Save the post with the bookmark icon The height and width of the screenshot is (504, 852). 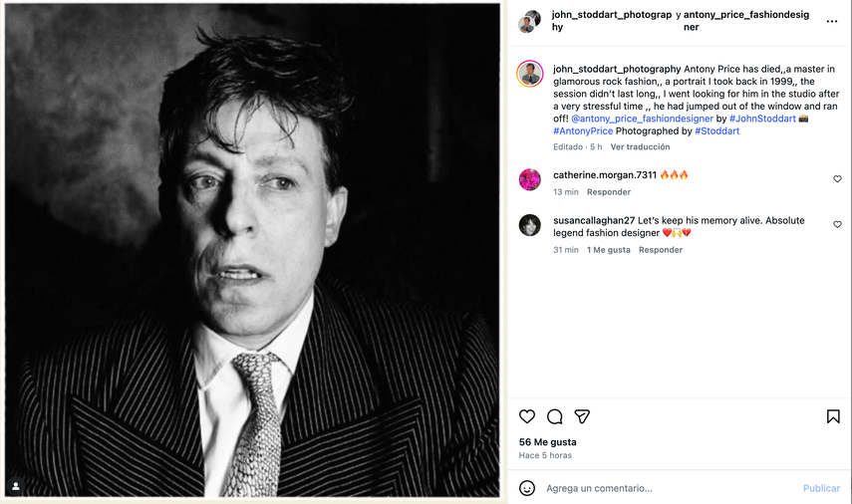[x=833, y=416]
